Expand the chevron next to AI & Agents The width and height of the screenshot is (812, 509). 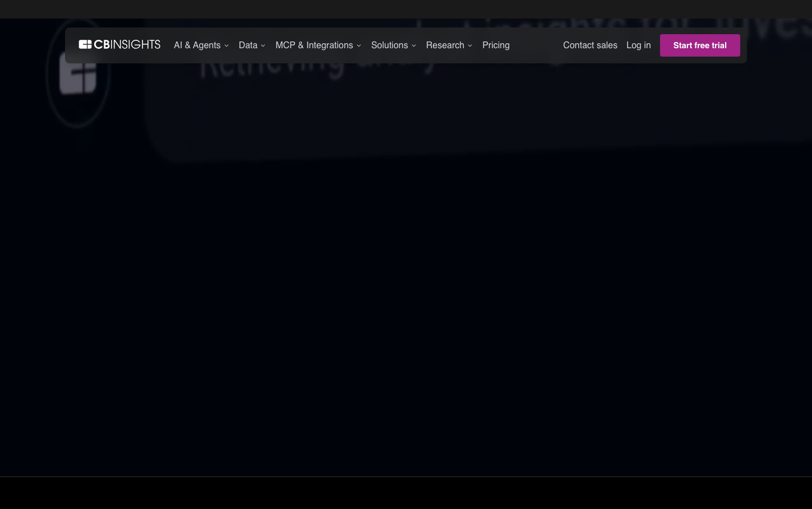pos(227,46)
